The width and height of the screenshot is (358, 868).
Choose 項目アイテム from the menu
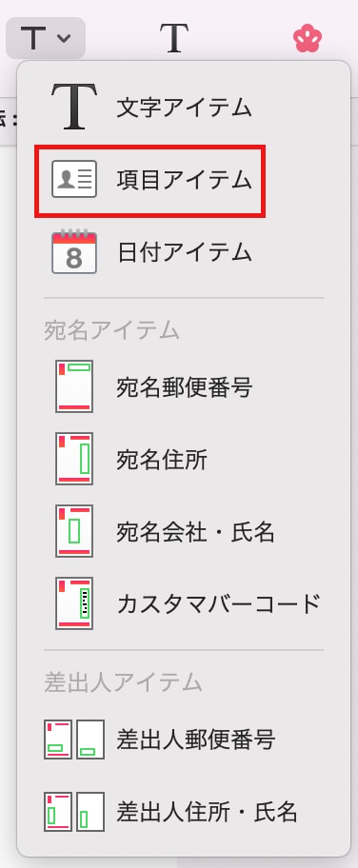pyautogui.click(x=184, y=179)
